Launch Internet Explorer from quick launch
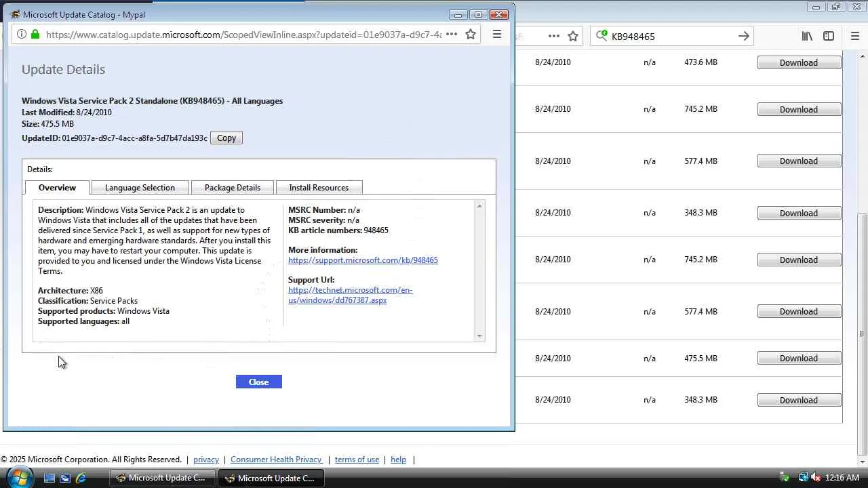This screenshot has height=488, width=868. pyautogui.click(x=81, y=478)
